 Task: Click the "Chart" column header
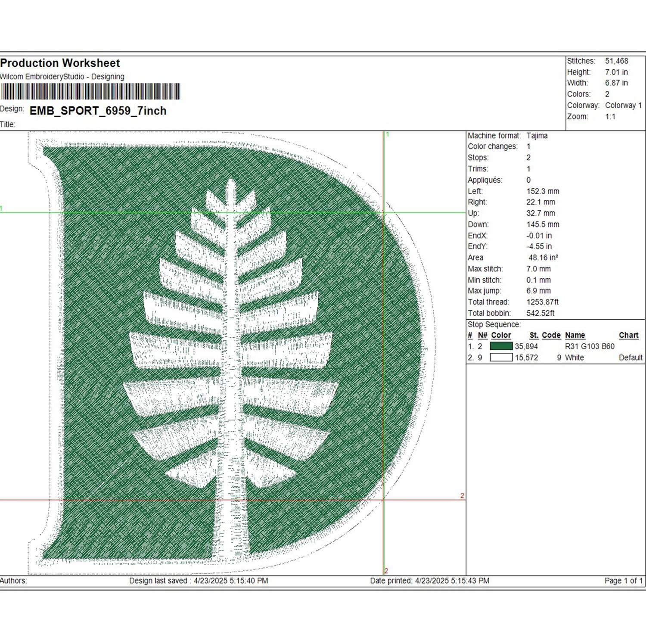629,335
